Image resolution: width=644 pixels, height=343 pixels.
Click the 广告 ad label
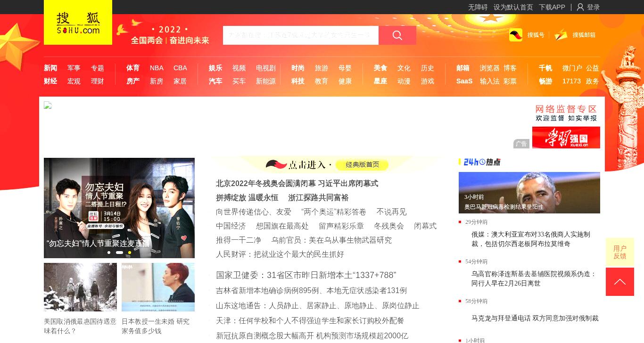[521, 144]
